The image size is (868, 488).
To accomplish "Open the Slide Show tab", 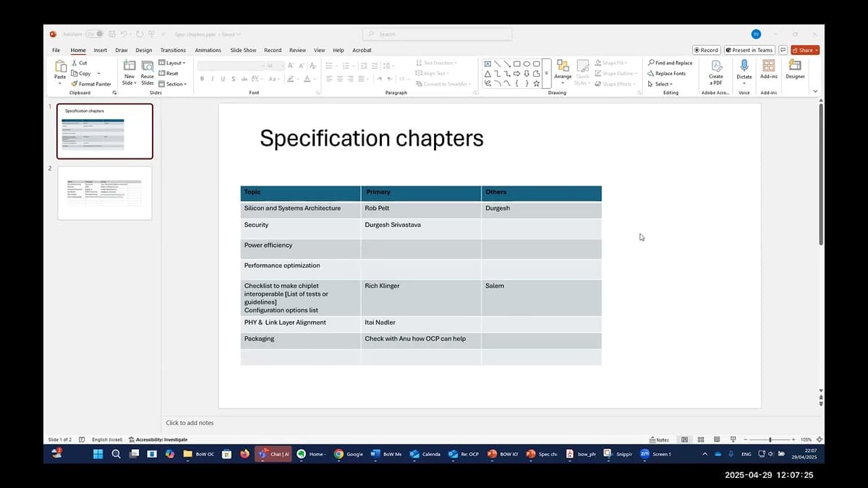I will 242,50.
